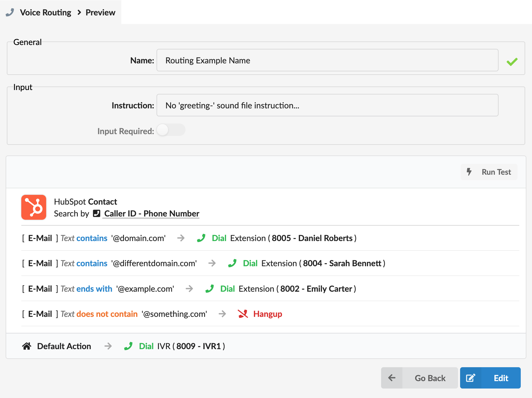Image resolution: width=532 pixels, height=398 pixels.
Task: Click the home icon beside Default Action
Action: (27, 346)
